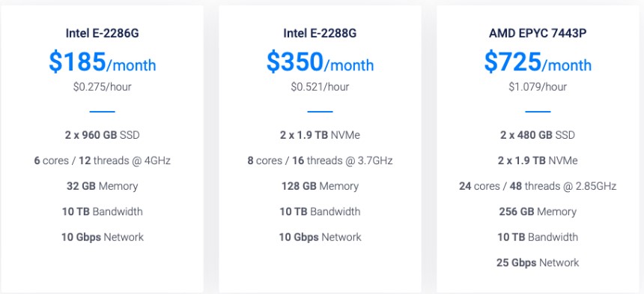
Task: Click 8 cores / 16 threads spec
Action: (x=320, y=160)
